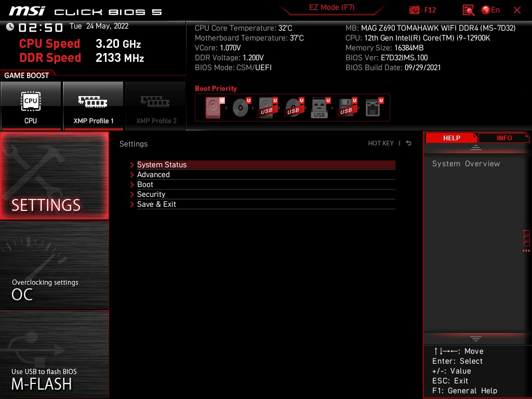Select the network boot device icon
Screen dimensions: 532x399
point(374,108)
